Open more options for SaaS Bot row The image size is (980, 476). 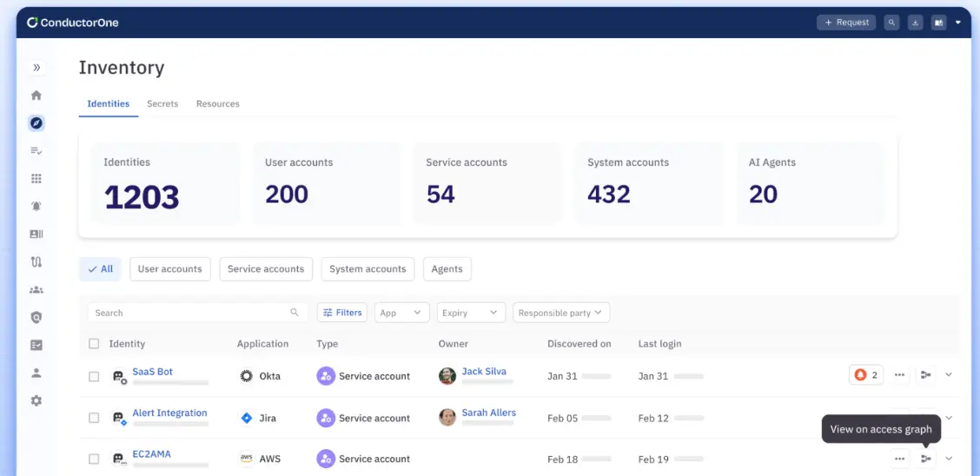click(899, 375)
